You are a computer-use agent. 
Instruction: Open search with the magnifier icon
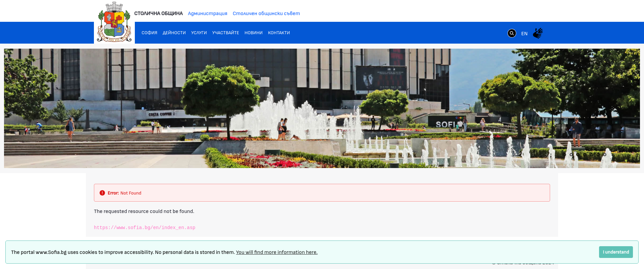[512, 33]
